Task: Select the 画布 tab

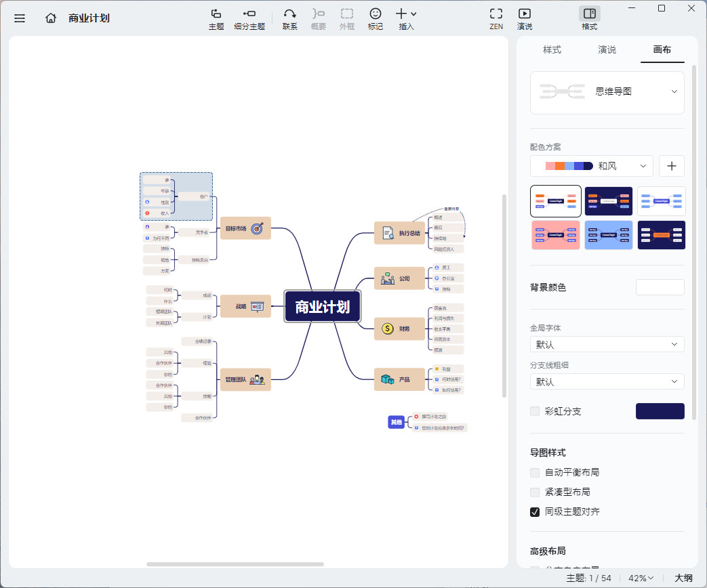Action: click(662, 49)
